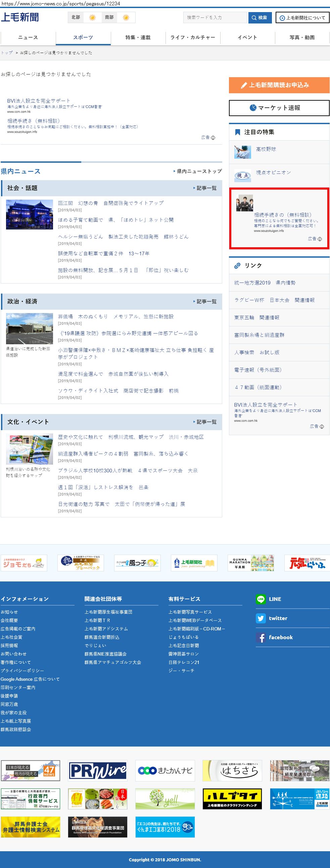330x868 pixels.
Task: Click the 臨江閣 illuminated building thumbnail
Action: point(29,215)
